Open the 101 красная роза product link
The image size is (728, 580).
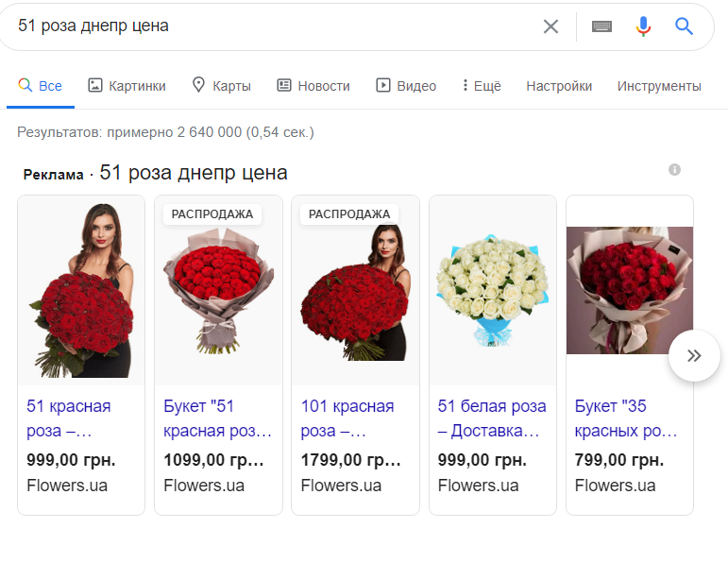pyautogui.click(x=347, y=418)
